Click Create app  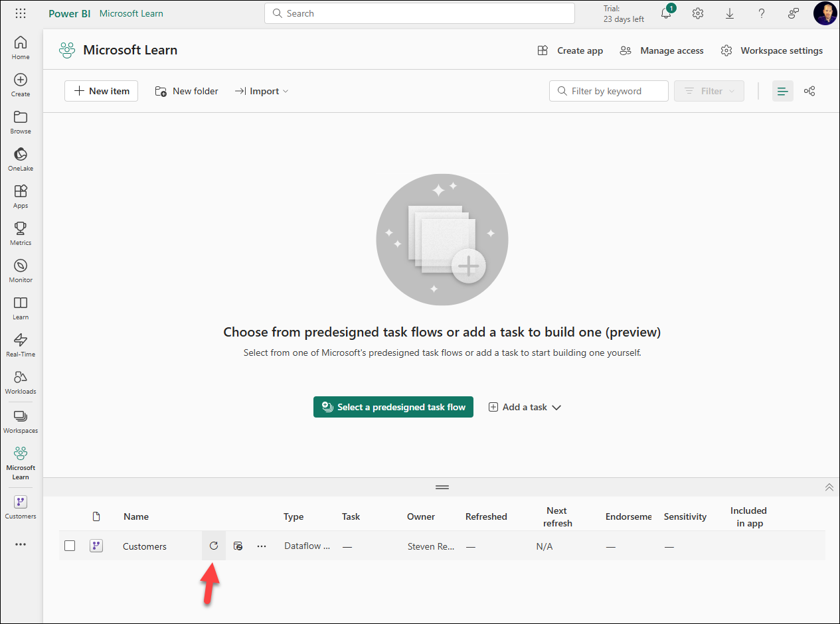coord(570,50)
